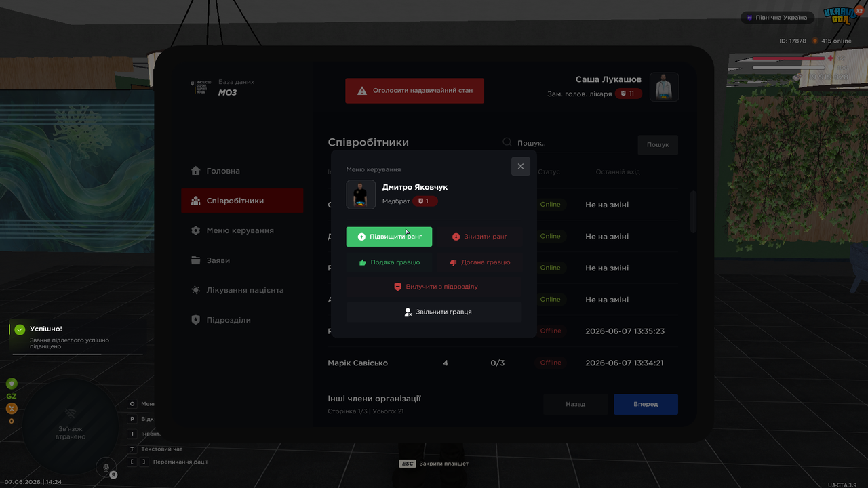
Task: Select the Марік Савісько employee row
Action: [x=502, y=363]
